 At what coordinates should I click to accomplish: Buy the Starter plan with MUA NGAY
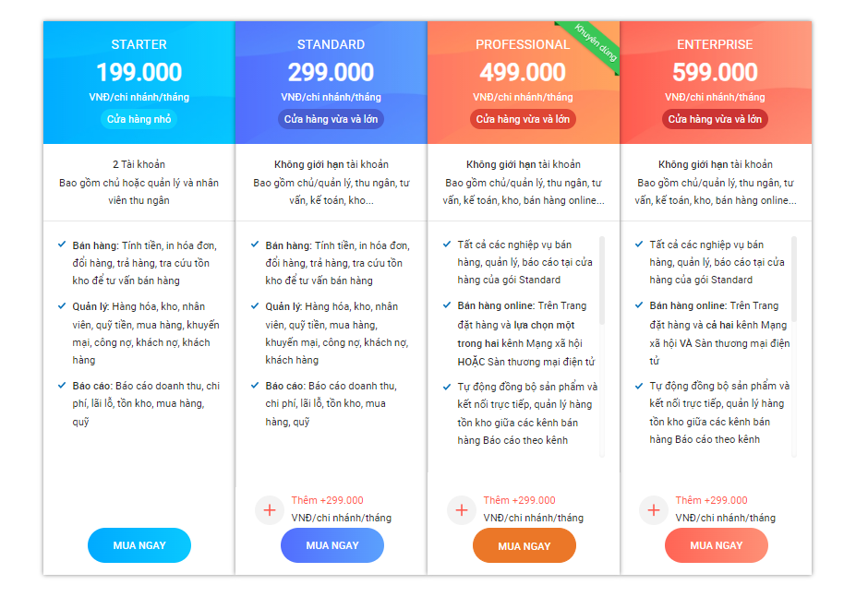[139, 545]
